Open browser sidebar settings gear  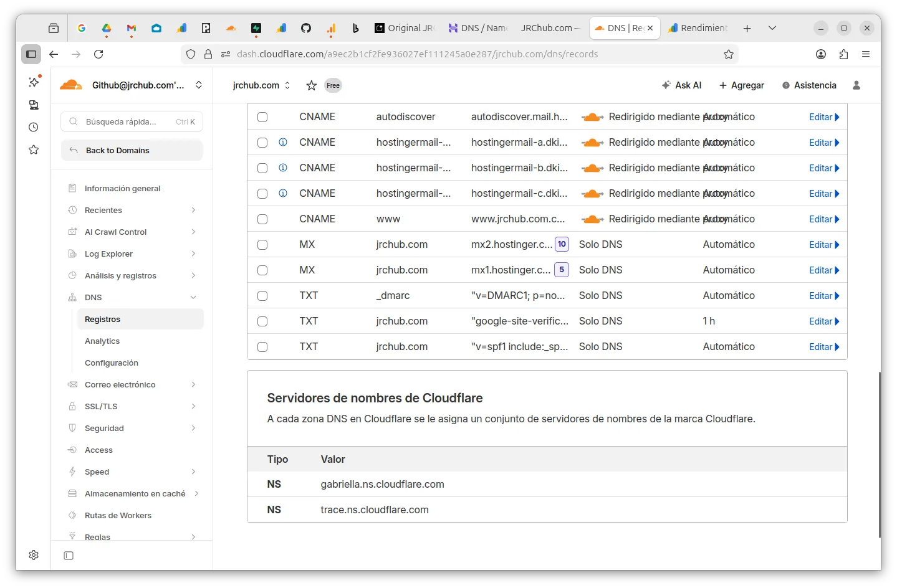pos(34,555)
